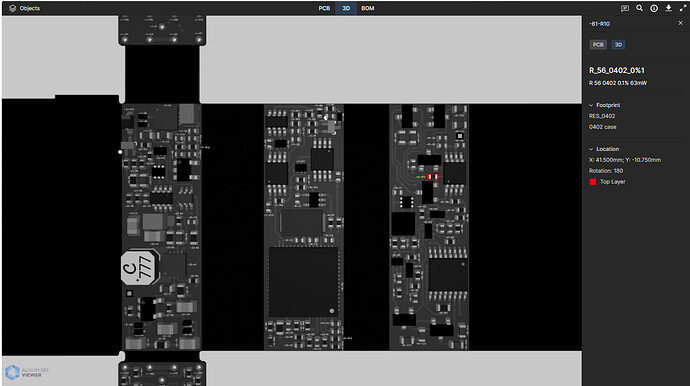Click the Altium 365 Viewer logo

coord(27,372)
